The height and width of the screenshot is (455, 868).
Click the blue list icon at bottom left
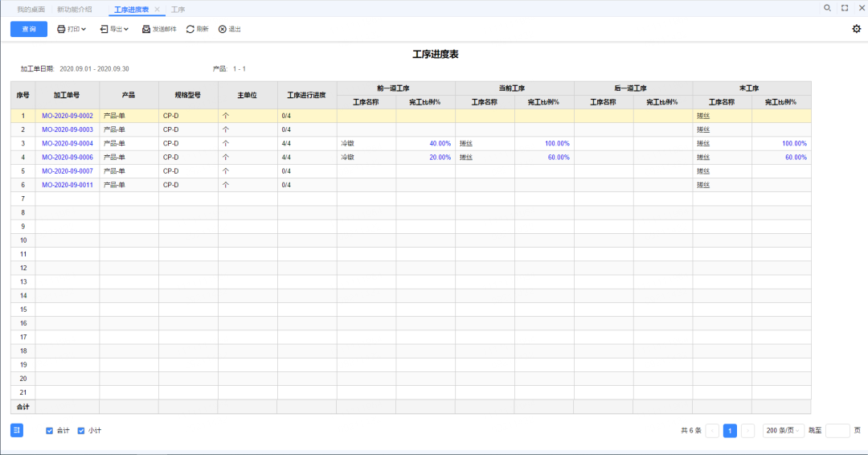pos(17,430)
